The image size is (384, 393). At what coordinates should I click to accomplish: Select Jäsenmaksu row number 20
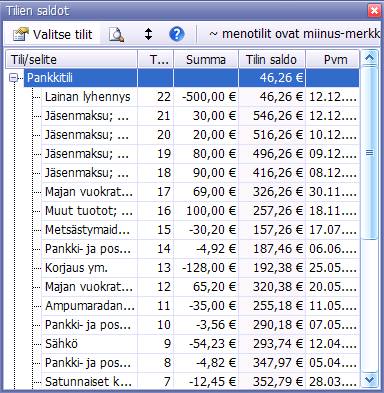(x=200, y=135)
